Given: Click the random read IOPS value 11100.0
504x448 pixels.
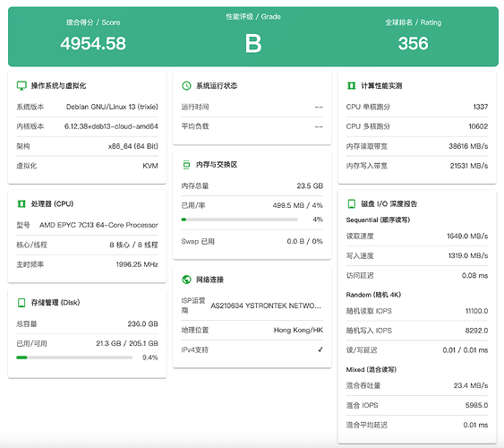Looking at the screenshot, I should click(x=476, y=311).
